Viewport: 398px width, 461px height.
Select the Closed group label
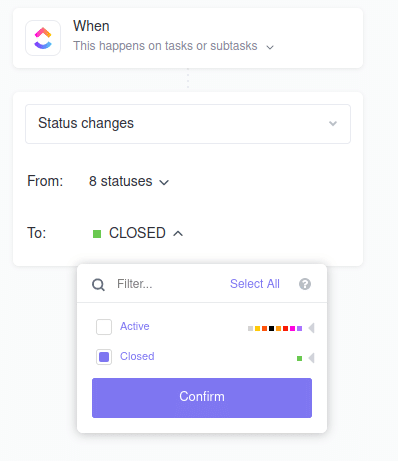click(x=137, y=356)
